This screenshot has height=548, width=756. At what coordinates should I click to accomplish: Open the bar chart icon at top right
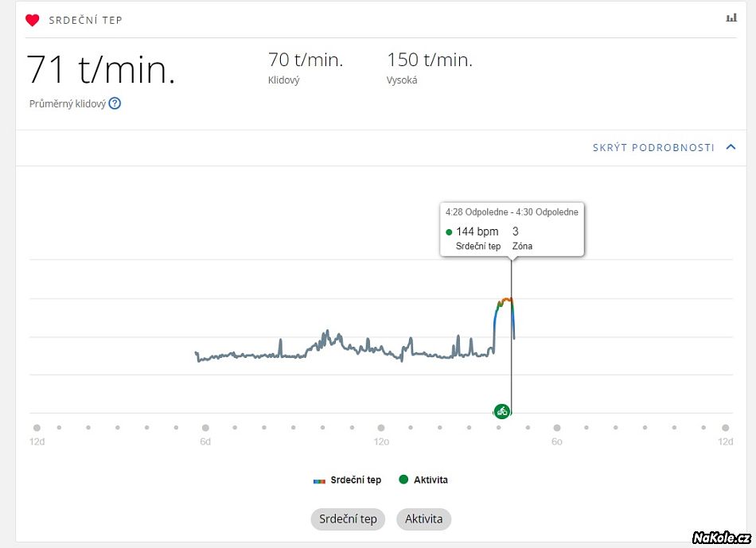click(x=731, y=18)
